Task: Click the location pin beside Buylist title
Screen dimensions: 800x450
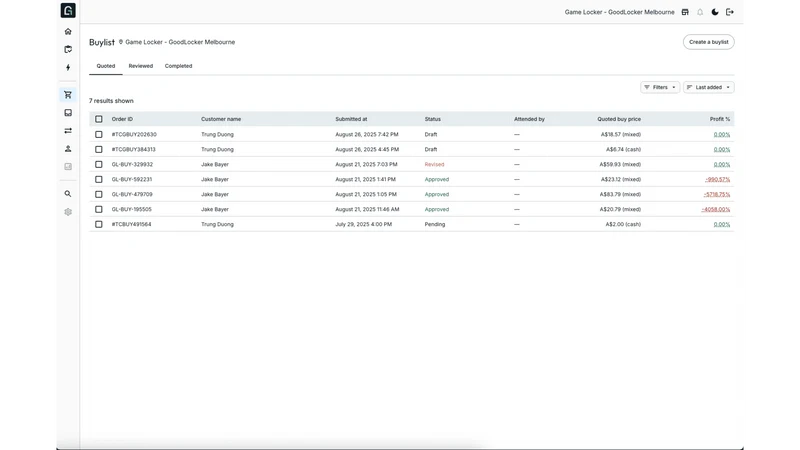Action: click(121, 42)
